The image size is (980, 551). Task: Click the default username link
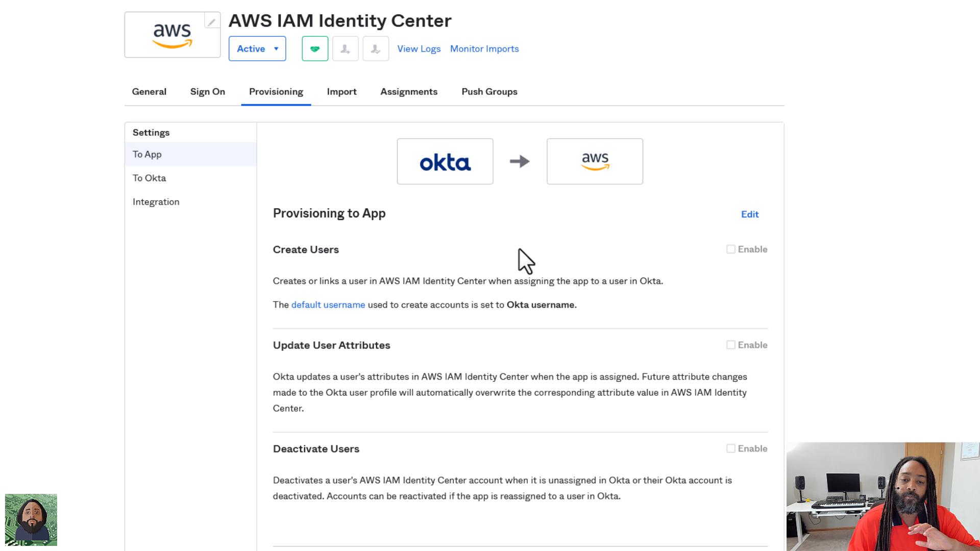(328, 305)
